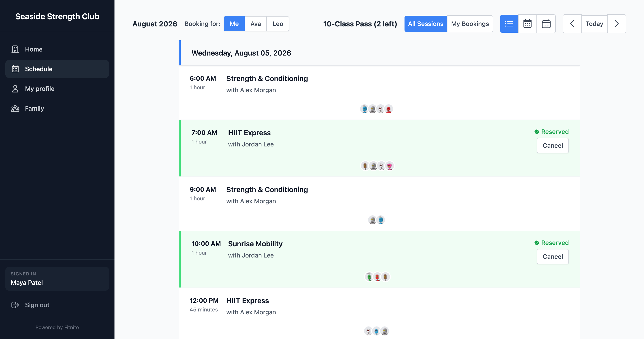Click the Reserved status text for HIIT Express
Image resolution: width=644 pixels, height=339 pixels.
point(555,132)
